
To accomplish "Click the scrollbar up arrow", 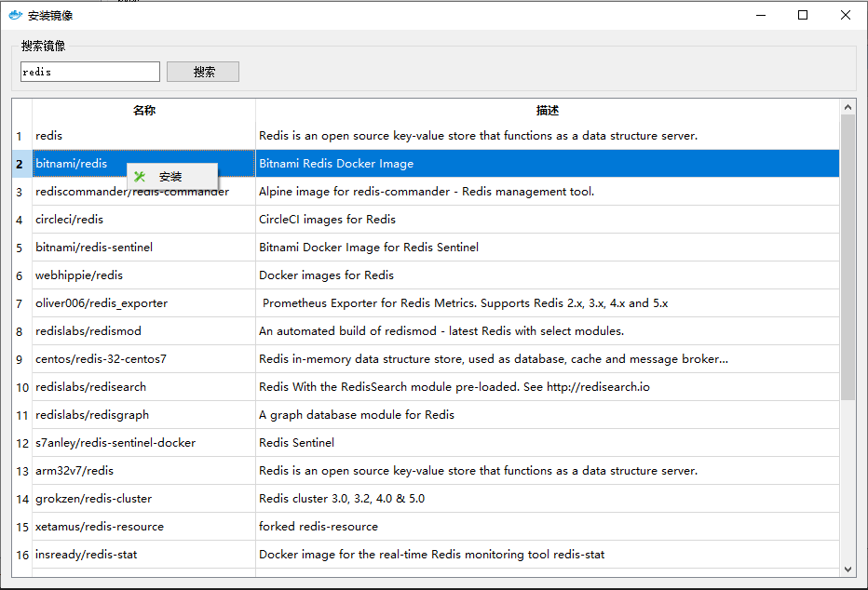I will coord(848,107).
